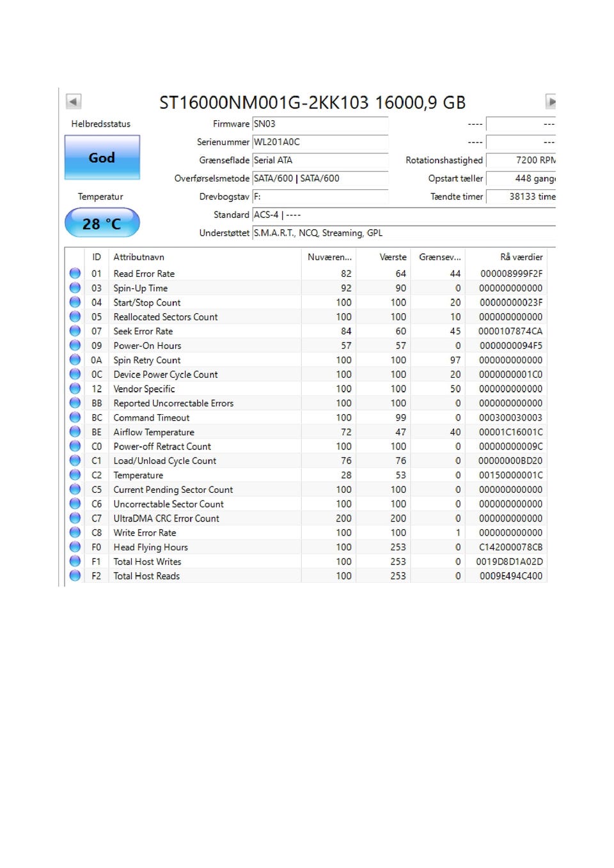614x868 pixels.
Task: Click the status icon for Power-On Hours
Action: point(75,345)
